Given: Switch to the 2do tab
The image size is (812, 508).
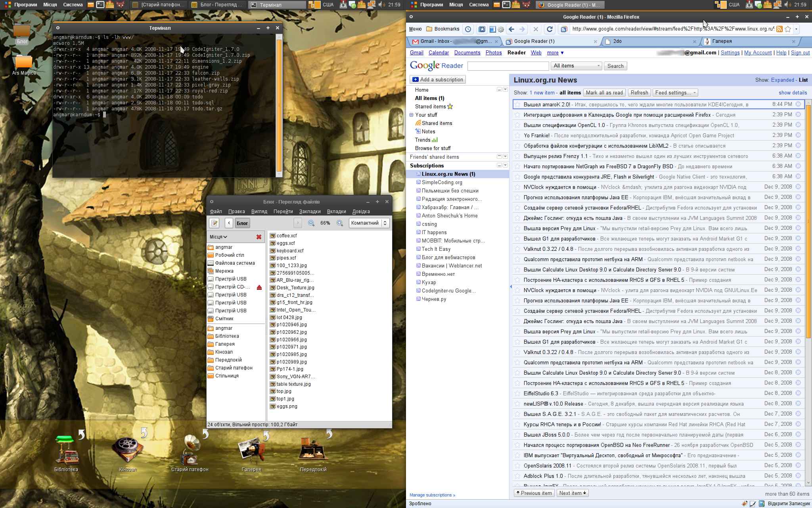Looking at the screenshot, I should click(650, 41).
